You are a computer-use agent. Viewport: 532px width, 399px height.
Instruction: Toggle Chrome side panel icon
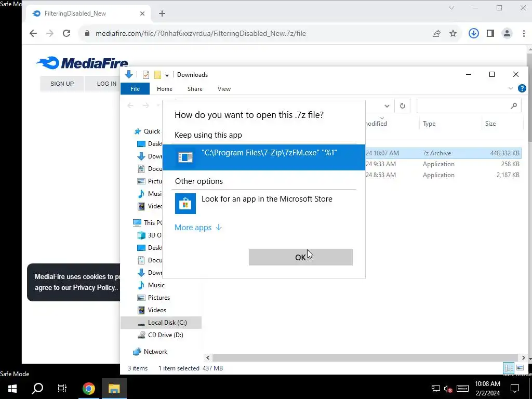click(x=490, y=33)
